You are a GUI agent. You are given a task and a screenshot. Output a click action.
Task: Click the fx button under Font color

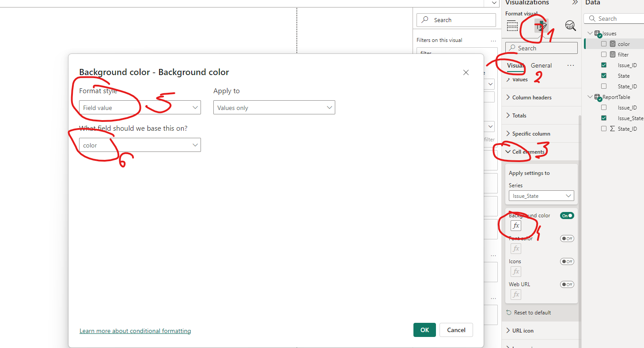click(x=516, y=249)
